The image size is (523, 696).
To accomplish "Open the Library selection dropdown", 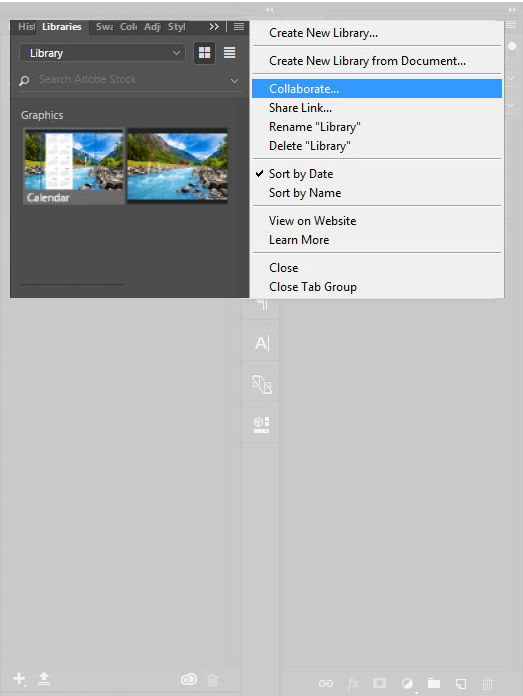I will (x=103, y=53).
